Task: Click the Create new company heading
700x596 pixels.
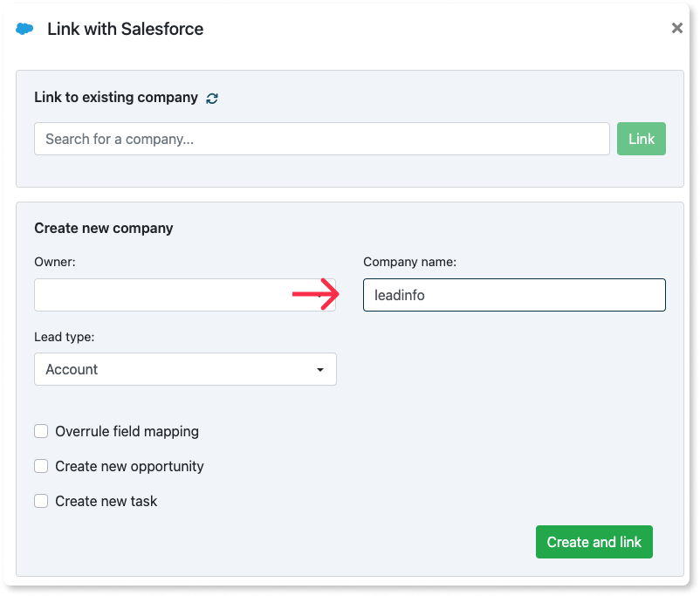Action: tap(104, 228)
